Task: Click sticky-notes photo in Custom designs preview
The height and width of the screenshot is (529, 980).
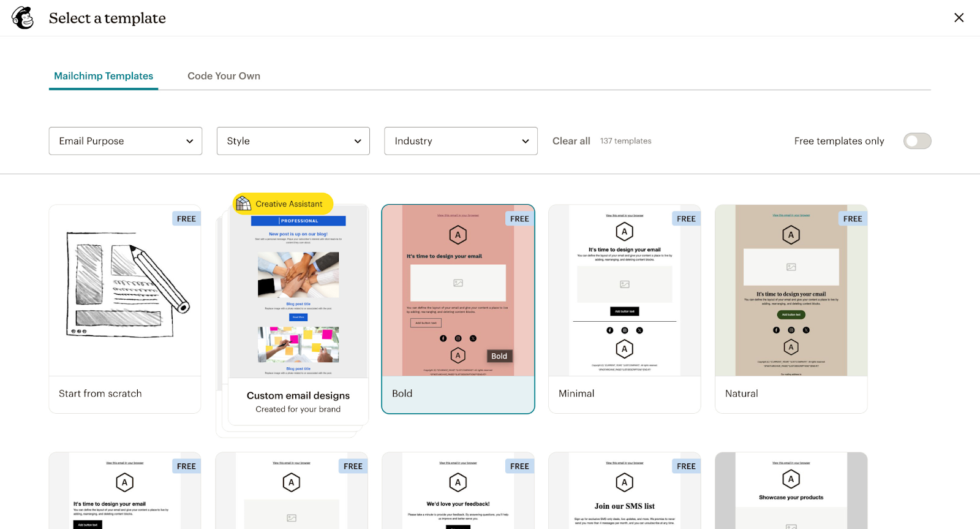Action: (298, 345)
